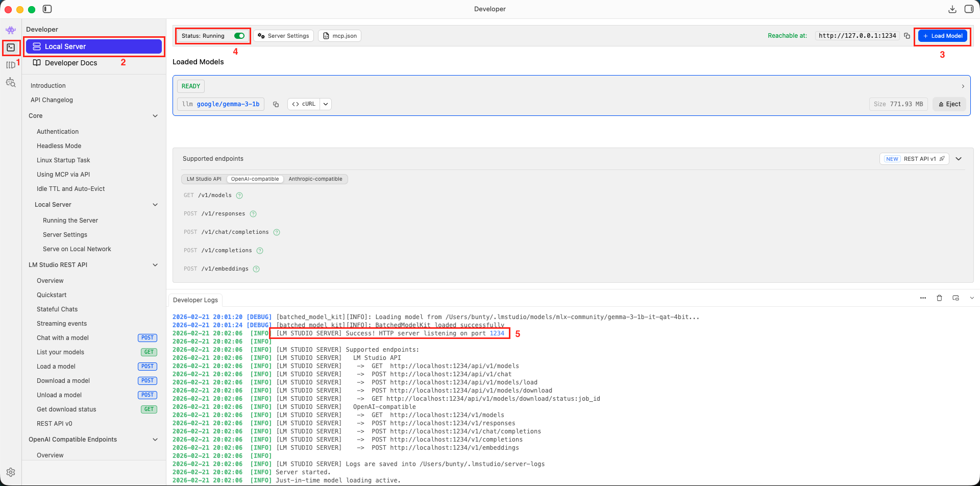Open the Discover model search sidebar icon
This screenshot has height=486, width=980.
tap(11, 82)
